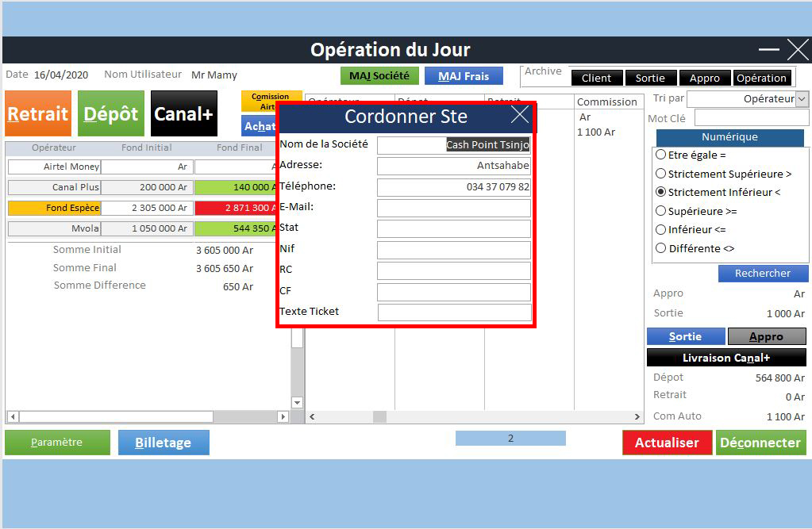Screen dimensions: 812x529
Task: Expand the Tri par dropdown
Action: [801, 99]
